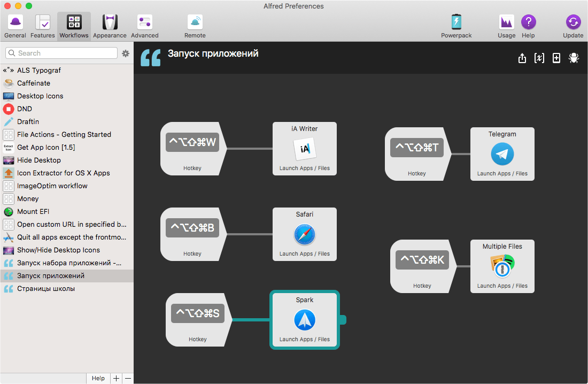Select the Mount EFI workflow
This screenshot has width=588, height=384.
coord(67,211)
